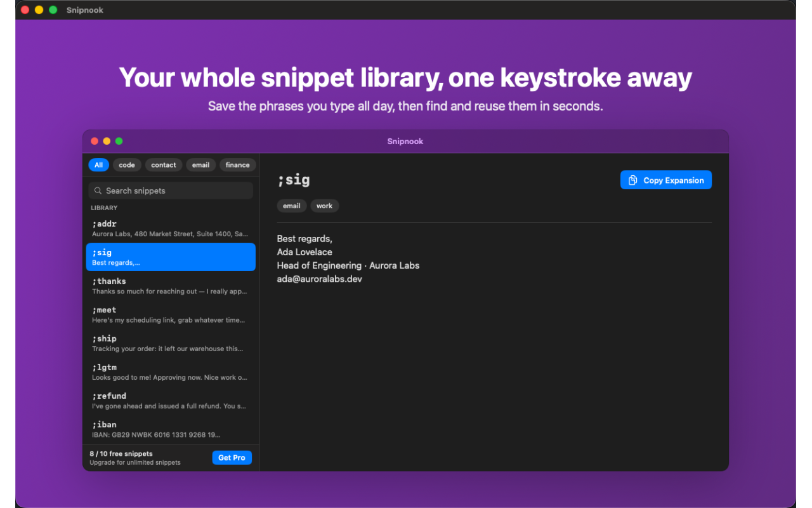Open the ;addr snippet

pyautogui.click(x=171, y=229)
